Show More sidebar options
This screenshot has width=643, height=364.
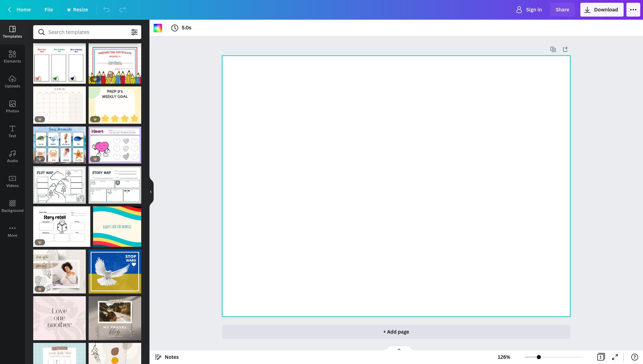coord(12,231)
